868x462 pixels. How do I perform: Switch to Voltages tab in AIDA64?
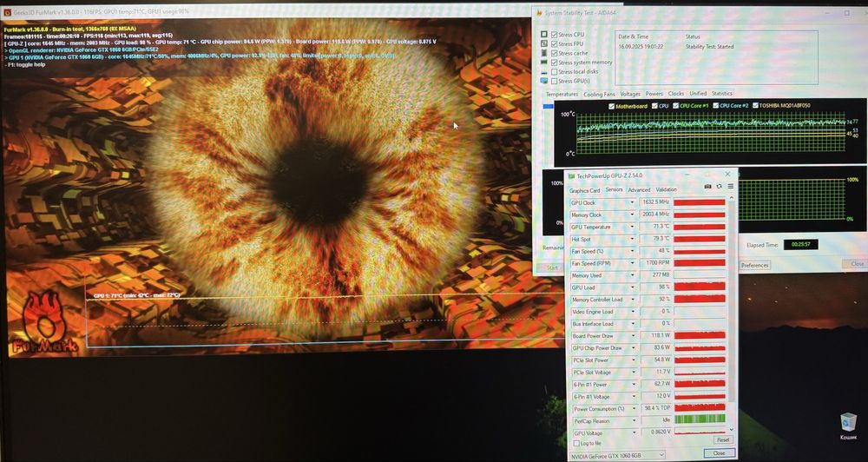(630, 94)
